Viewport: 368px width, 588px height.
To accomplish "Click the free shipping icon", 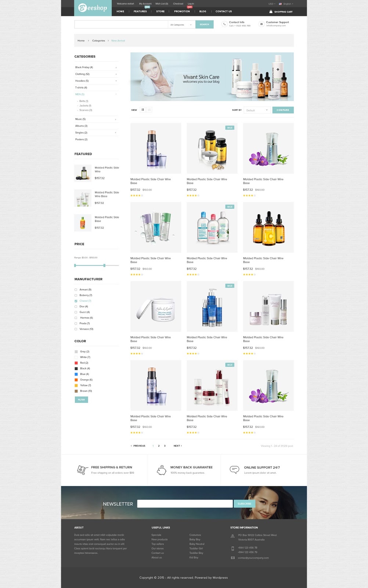I will 83,470.
